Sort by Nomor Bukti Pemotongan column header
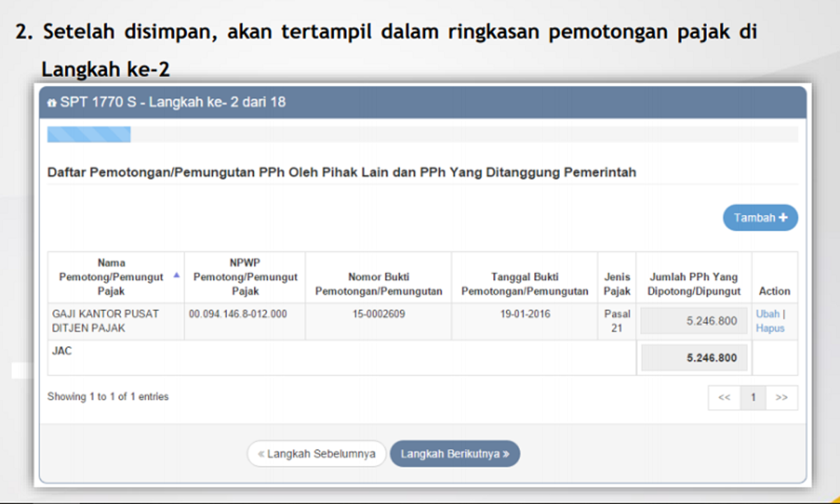The height and width of the screenshot is (504, 840). (378, 283)
